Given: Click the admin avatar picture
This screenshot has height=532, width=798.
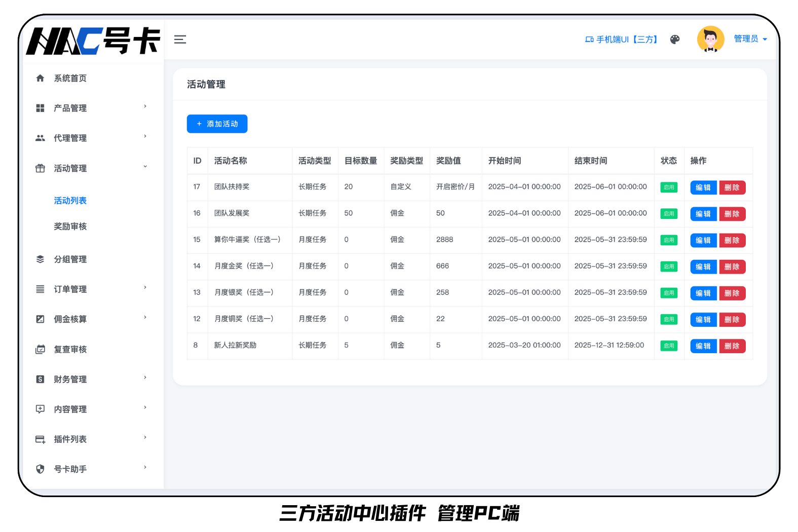Looking at the screenshot, I should pos(710,39).
